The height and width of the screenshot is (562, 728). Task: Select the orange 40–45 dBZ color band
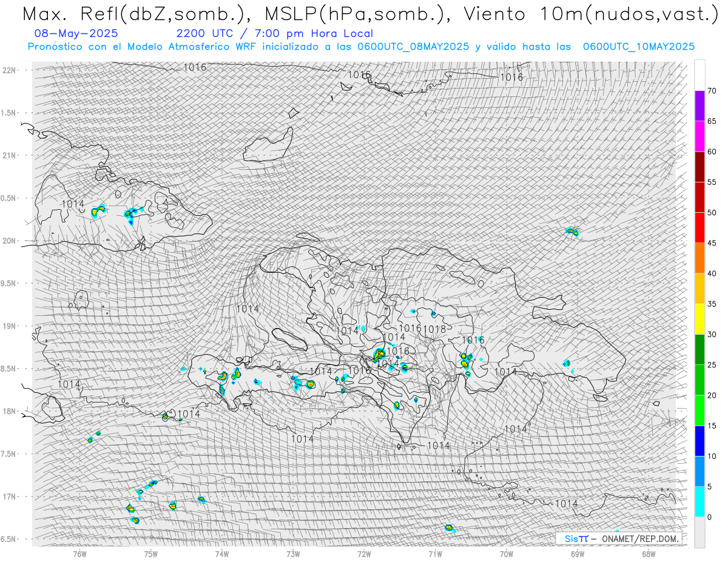(699, 258)
